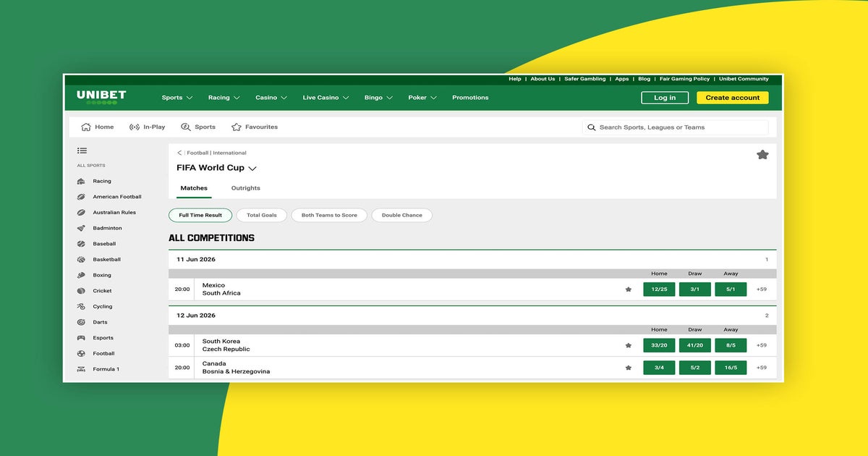Select the Both Teams to Score filter
The image size is (868, 456).
329,215
